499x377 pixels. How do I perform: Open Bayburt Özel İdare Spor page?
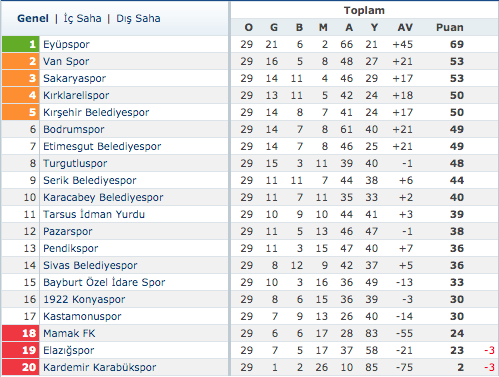point(104,282)
